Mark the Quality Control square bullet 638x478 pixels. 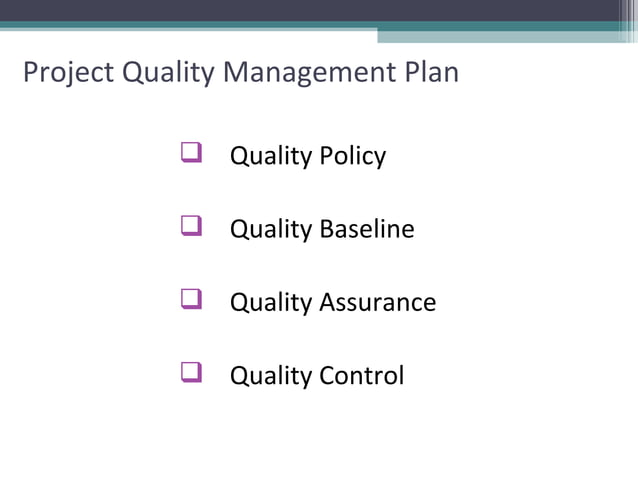coord(191,372)
